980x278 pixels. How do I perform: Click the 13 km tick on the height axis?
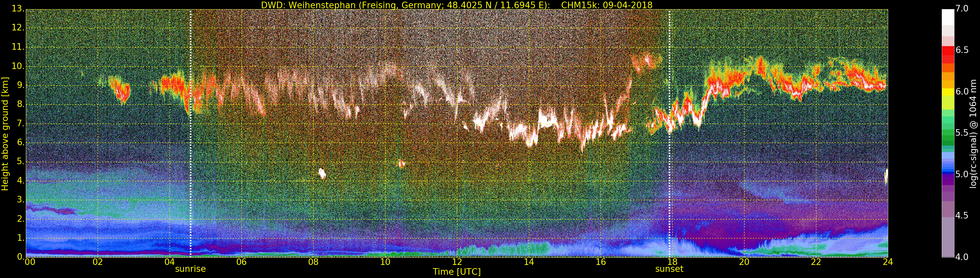coord(18,9)
